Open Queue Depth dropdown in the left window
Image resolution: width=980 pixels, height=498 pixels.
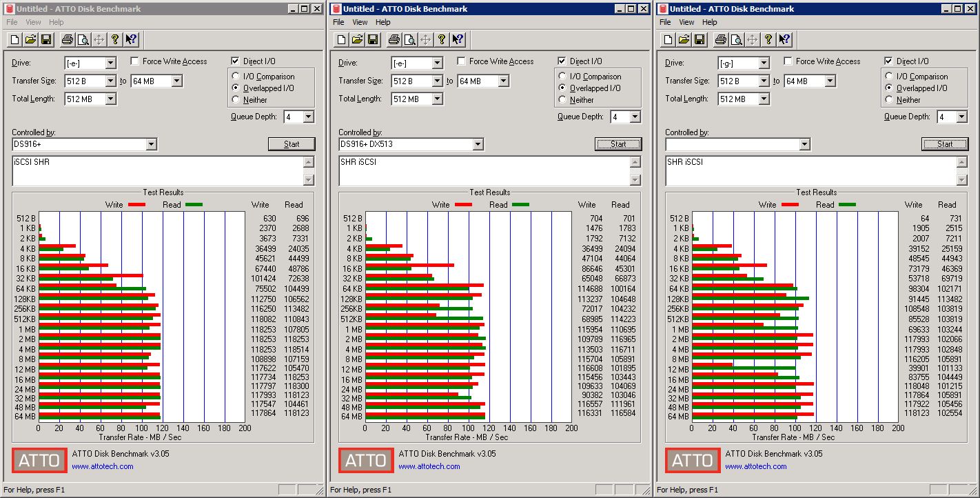point(308,117)
